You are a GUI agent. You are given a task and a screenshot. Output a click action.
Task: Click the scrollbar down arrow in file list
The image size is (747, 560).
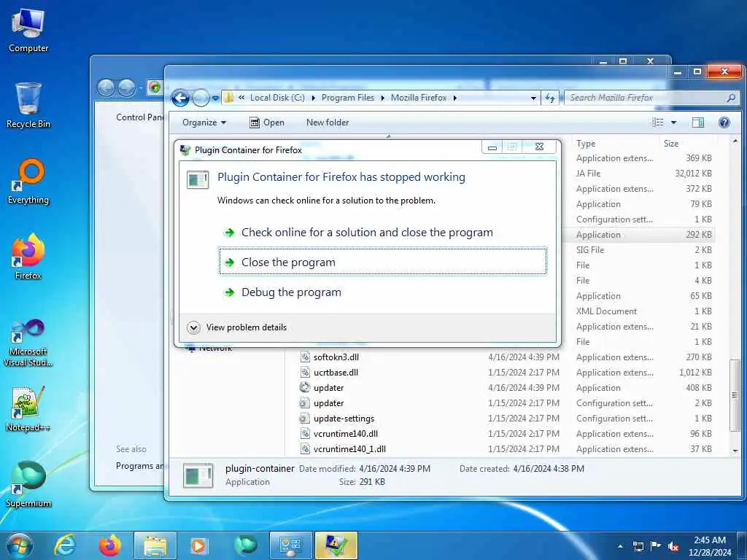click(x=735, y=451)
